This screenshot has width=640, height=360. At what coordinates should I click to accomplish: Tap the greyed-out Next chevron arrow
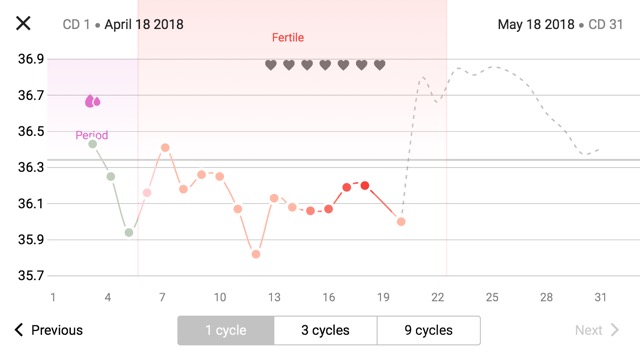click(x=615, y=330)
